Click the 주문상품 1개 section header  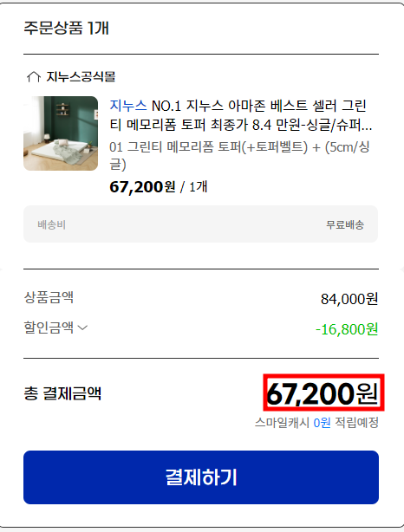(x=66, y=28)
